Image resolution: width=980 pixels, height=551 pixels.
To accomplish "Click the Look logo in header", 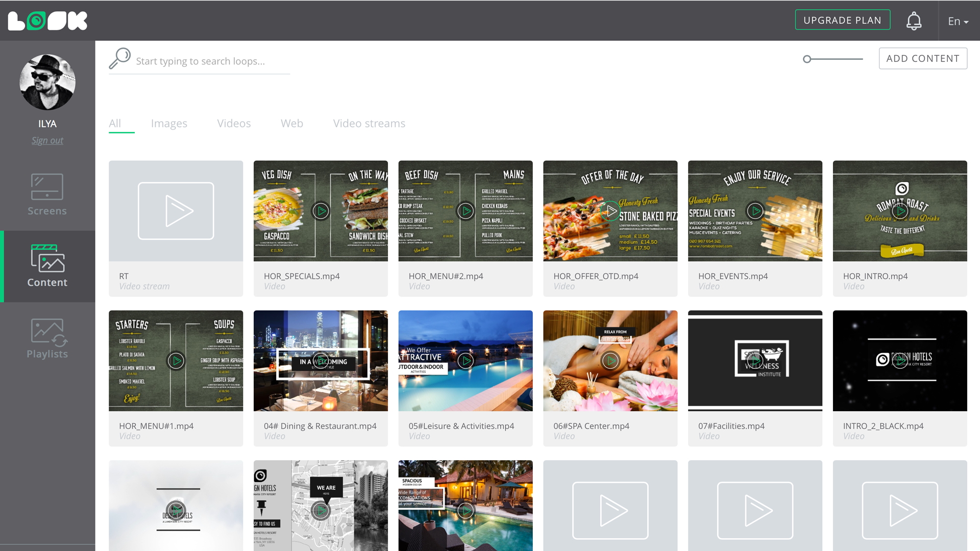I will (47, 21).
